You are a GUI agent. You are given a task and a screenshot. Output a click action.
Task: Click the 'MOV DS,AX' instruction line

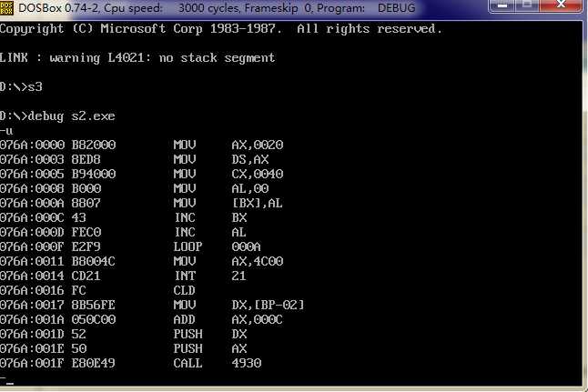(134, 160)
